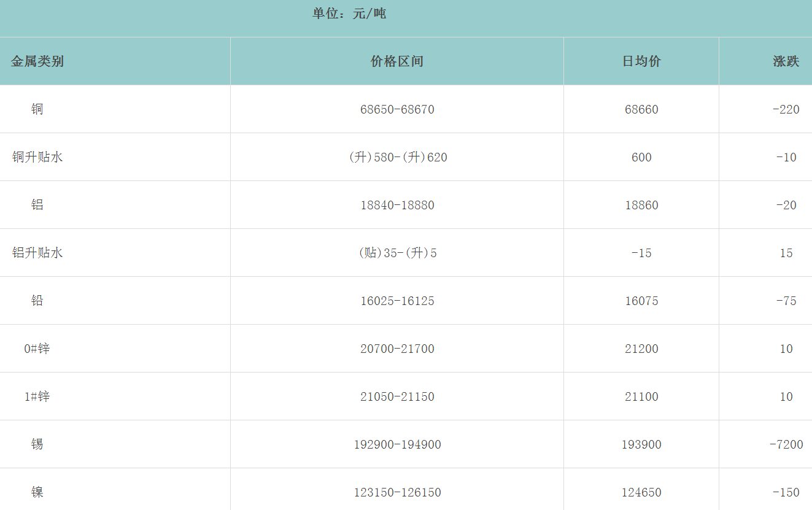Click the 价格区间 column header

[397, 61]
